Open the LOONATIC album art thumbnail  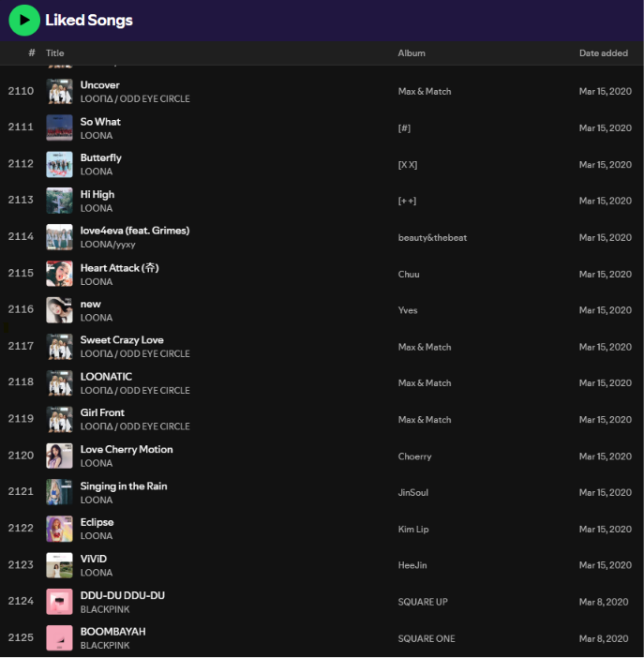tap(59, 383)
